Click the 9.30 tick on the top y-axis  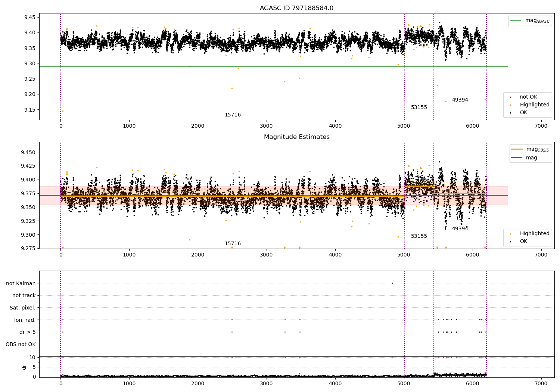click(x=30, y=63)
